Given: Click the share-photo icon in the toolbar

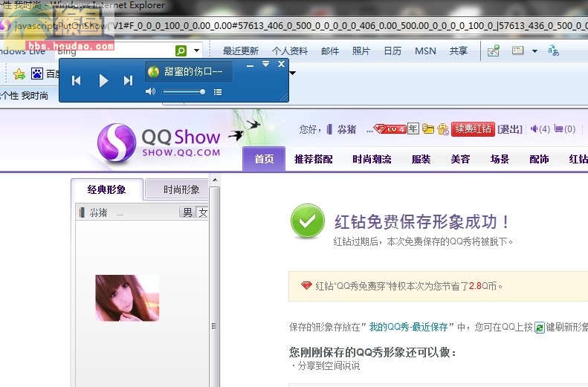Looking at the screenshot, I should tap(493, 51).
